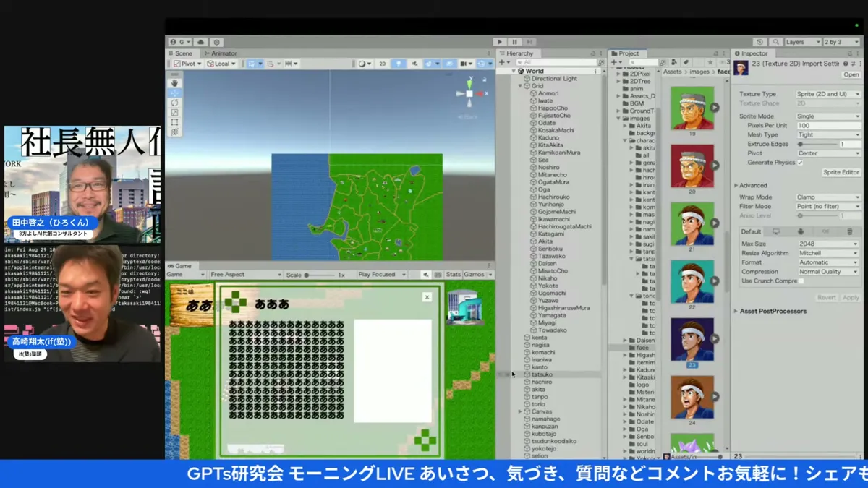Viewport: 868px width, 488px height.
Task: Select the Transform tool in Scene toolbar
Action: (175, 133)
